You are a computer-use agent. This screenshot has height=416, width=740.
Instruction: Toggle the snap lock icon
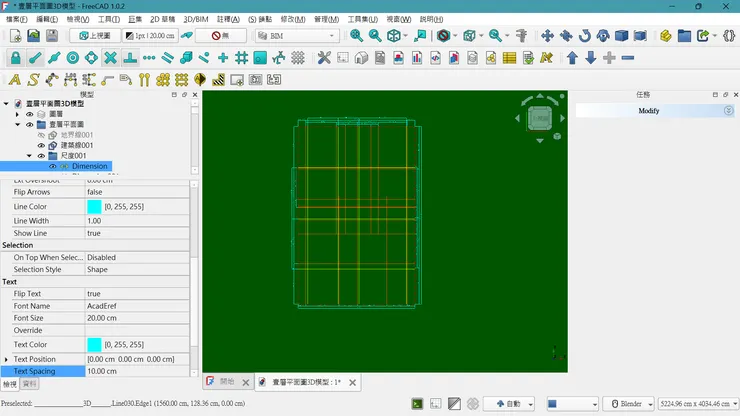point(15,57)
